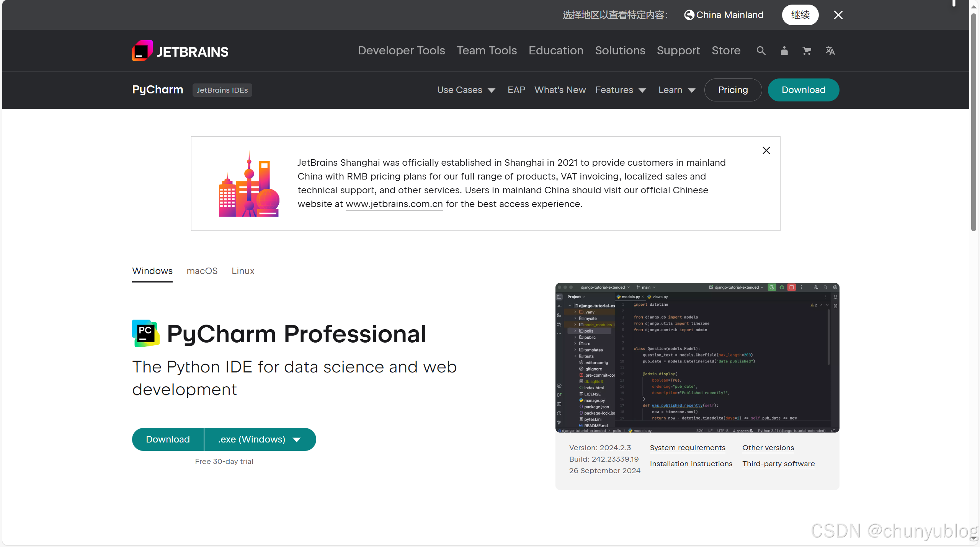The image size is (980, 547).
Task: Open the Developer Tools menu
Action: (401, 51)
